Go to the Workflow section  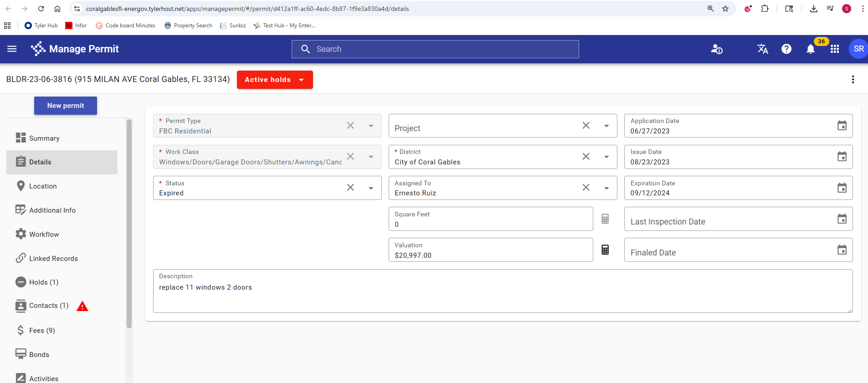[x=44, y=235]
